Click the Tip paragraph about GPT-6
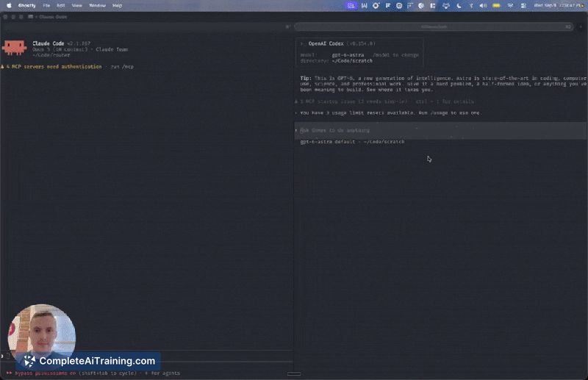The width and height of the screenshot is (588, 380). click(x=443, y=84)
